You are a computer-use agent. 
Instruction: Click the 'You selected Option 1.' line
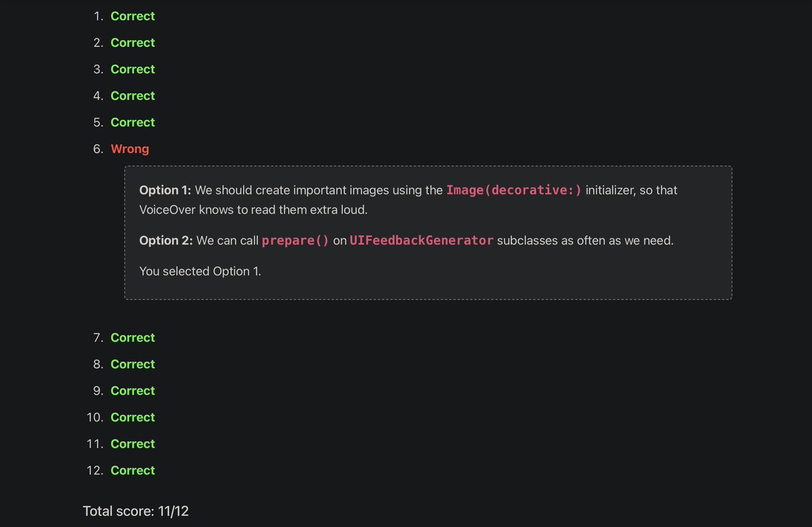[200, 271]
